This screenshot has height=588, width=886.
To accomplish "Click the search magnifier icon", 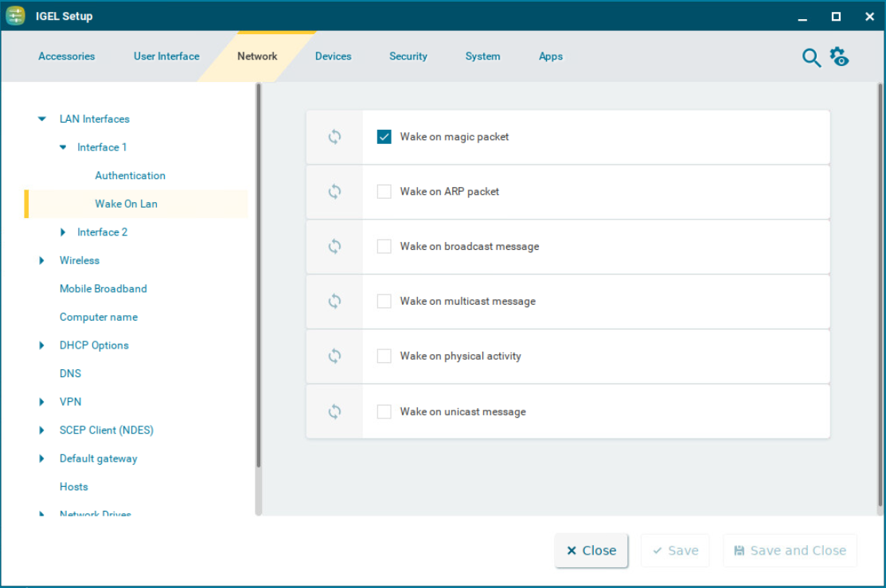I will [x=810, y=57].
